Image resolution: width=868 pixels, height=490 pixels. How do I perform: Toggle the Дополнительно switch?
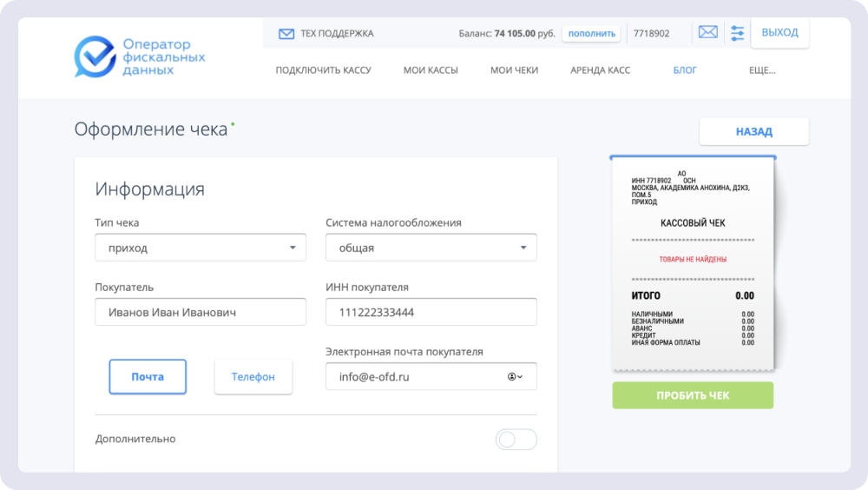coord(516,440)
